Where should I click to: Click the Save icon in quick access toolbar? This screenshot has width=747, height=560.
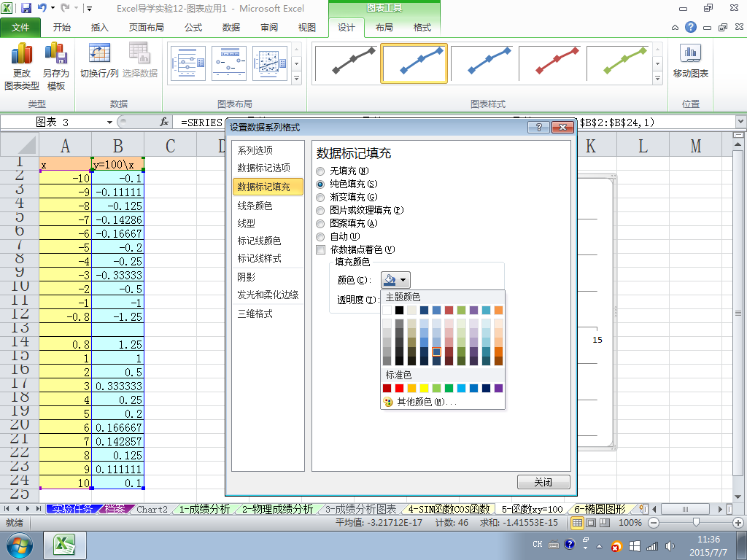[26, 8]
